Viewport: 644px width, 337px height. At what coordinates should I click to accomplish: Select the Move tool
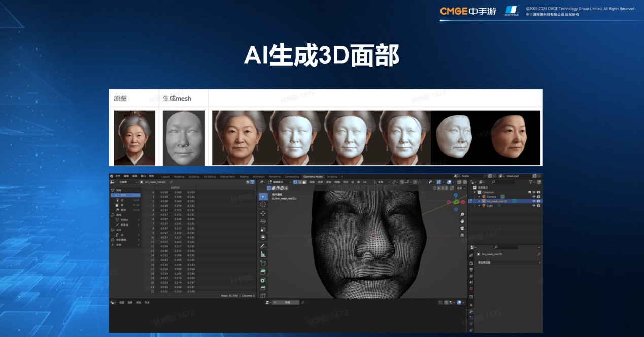click(x=263, y=213)
